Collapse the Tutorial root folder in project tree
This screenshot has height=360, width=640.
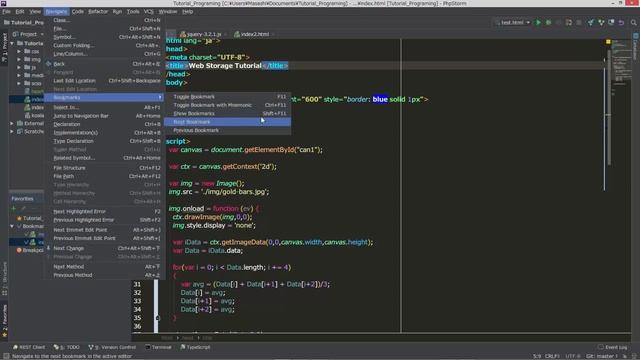point(12,43)
